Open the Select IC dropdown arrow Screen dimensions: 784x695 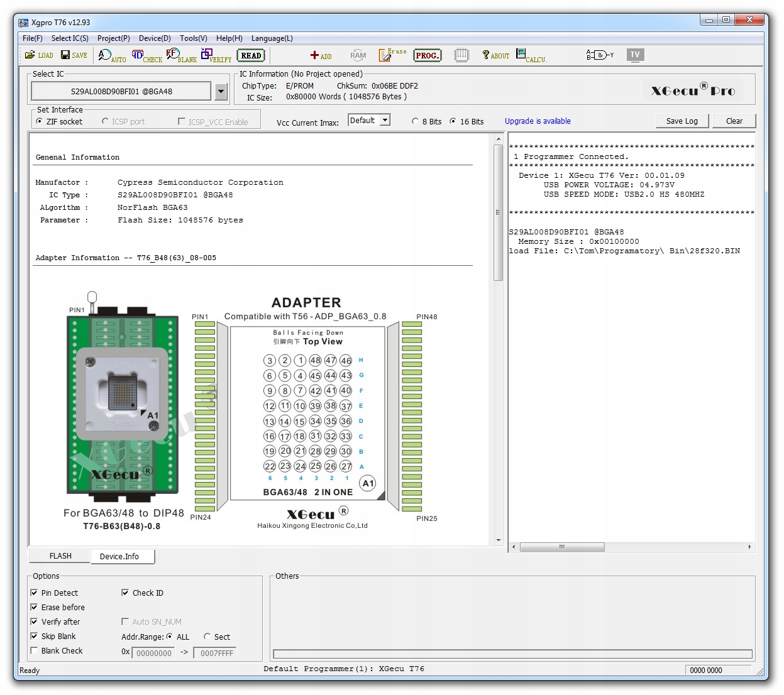click(221, 92)
